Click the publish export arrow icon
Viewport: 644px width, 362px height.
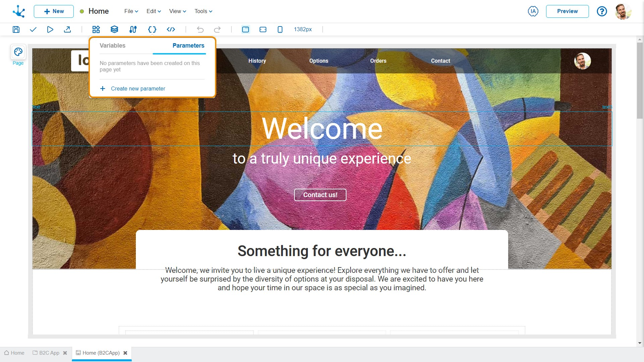coord(67,29)
